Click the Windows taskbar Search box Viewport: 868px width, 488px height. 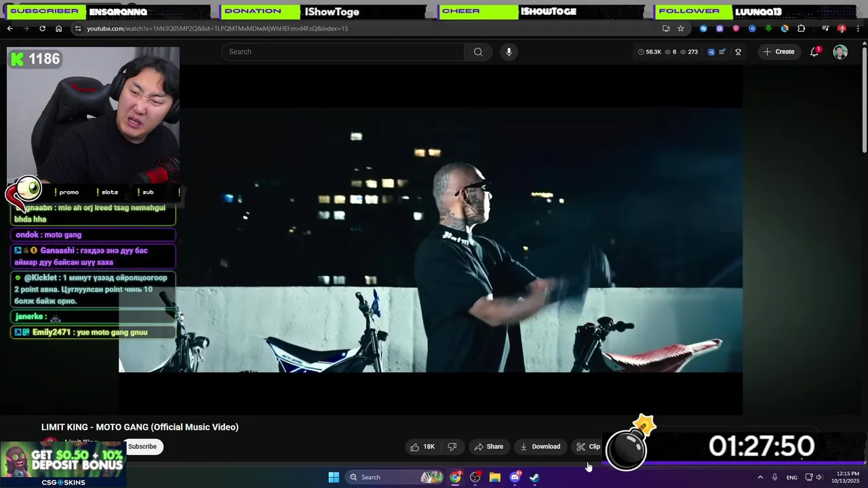395,477
